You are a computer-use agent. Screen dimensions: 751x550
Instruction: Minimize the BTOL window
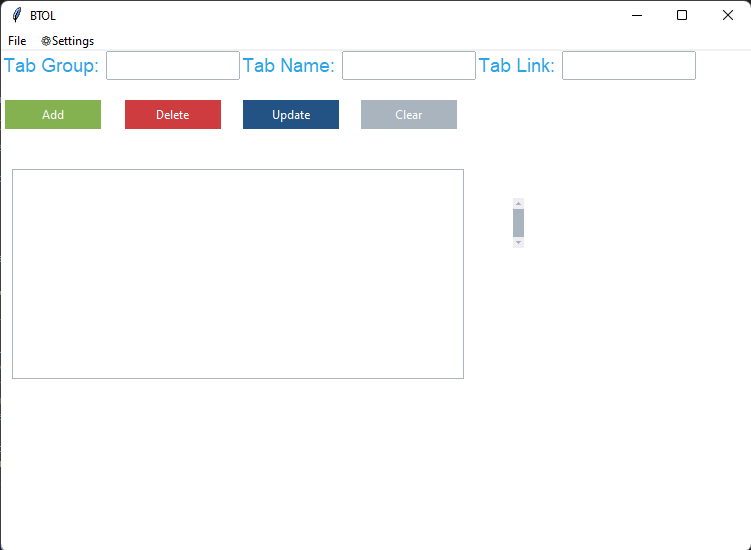click(636, 15)
